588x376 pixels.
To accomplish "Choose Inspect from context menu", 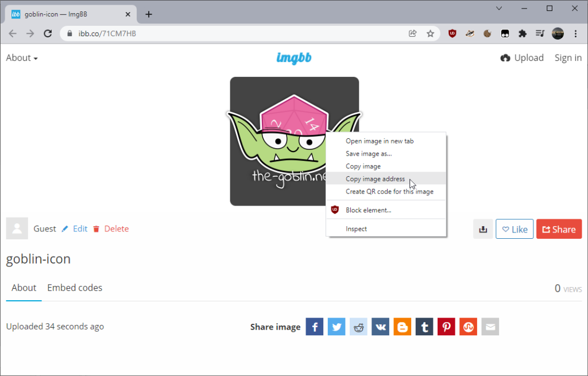I will [386, 228].
